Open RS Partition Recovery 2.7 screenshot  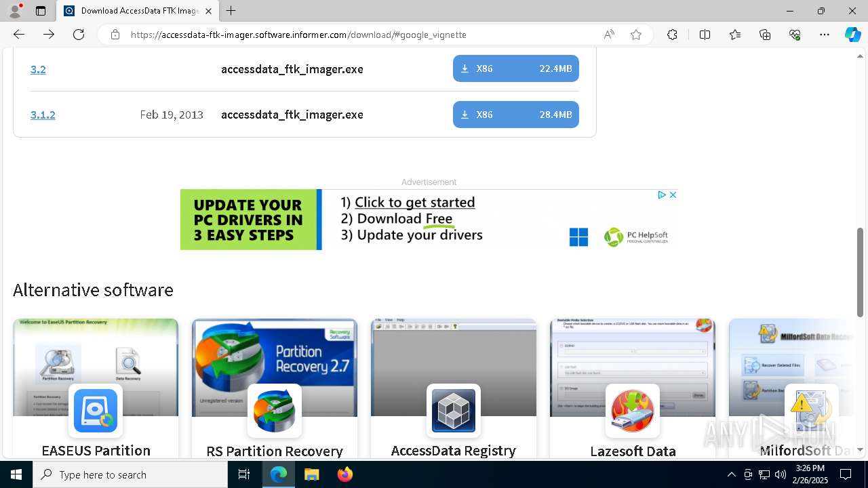coord(275,367)
